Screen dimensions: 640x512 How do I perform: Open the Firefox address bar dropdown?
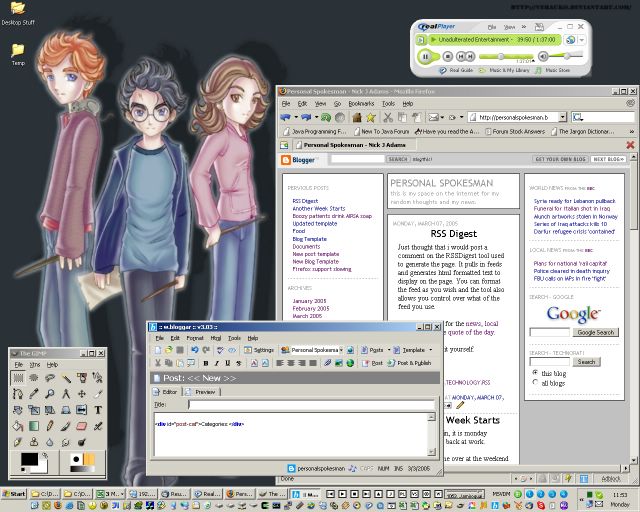click(x=563, y=118)
